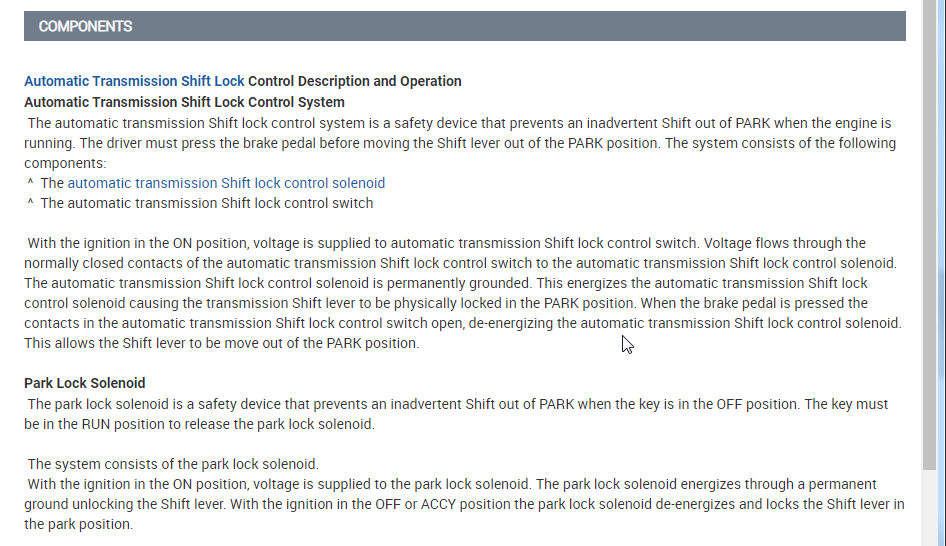Click the Shift lock control switch bullet item

pos(206,203)
